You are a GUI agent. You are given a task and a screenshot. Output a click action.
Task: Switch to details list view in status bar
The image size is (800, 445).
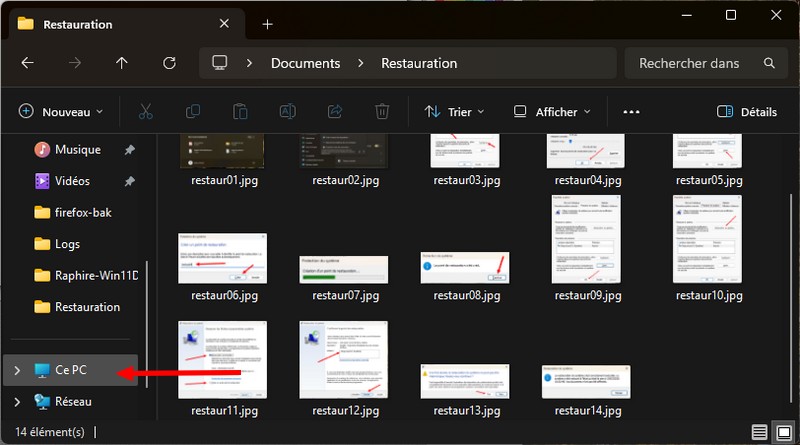760,432
